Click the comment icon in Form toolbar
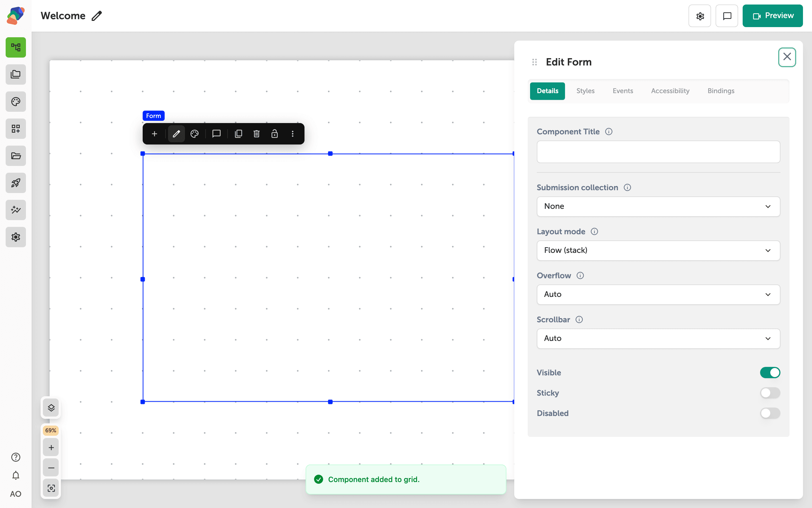This screenshot has height=508, width=812. [x=217, y=134]
